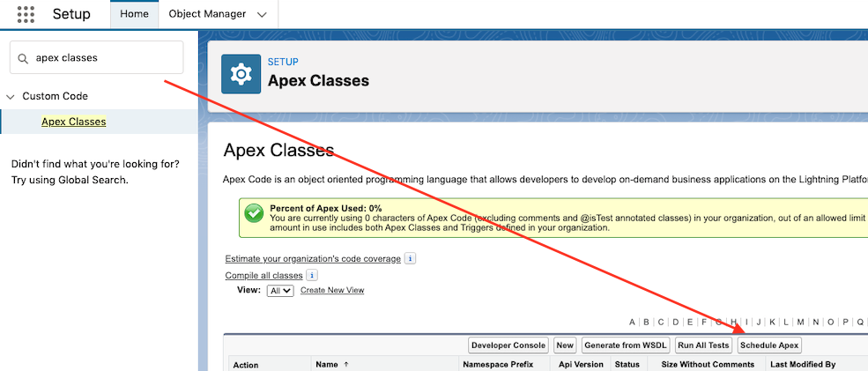Click the Status column header
868x371 pixels.
point(627,364)
